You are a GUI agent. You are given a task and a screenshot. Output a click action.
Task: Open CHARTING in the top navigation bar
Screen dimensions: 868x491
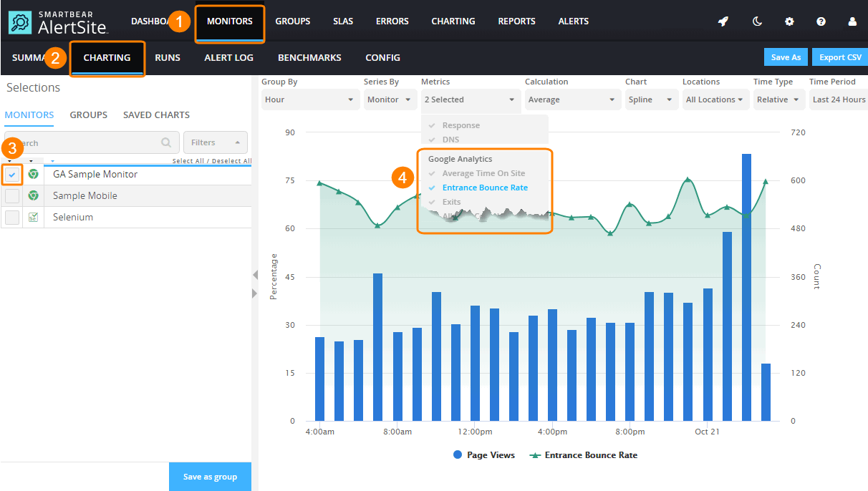pyautogui.click(x=453, y=21)
